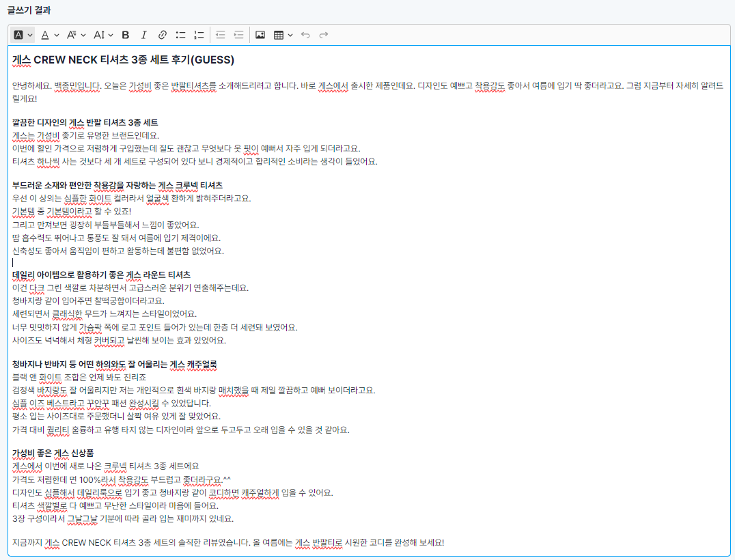
Task: Create a numbered list
Action: coord(197,35)
